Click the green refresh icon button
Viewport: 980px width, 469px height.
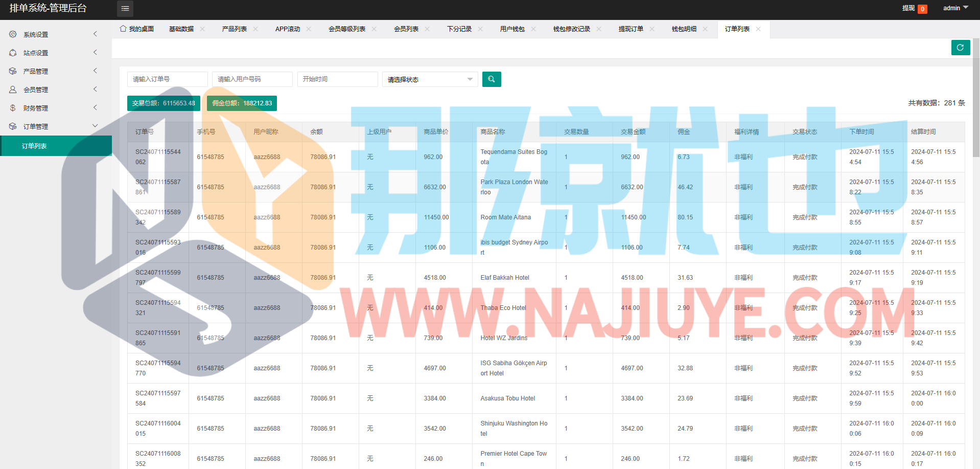pyautogui.click(x=960, y=48)
